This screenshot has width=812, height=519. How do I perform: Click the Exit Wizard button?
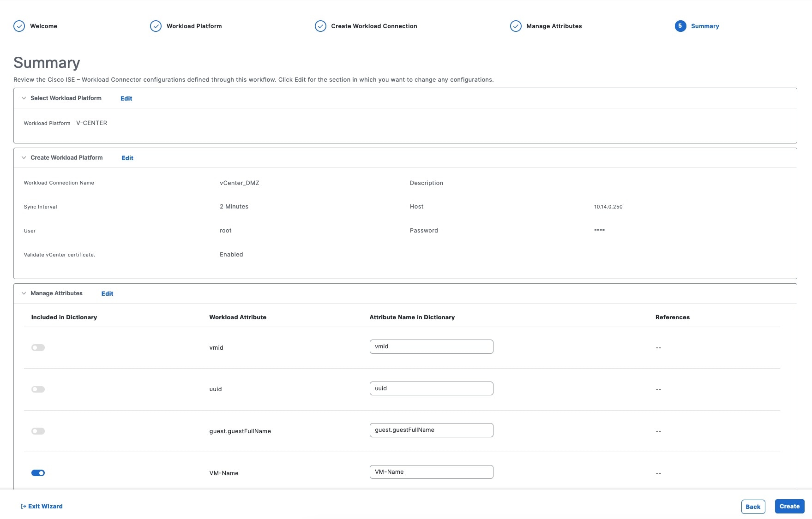pos(42,506)
